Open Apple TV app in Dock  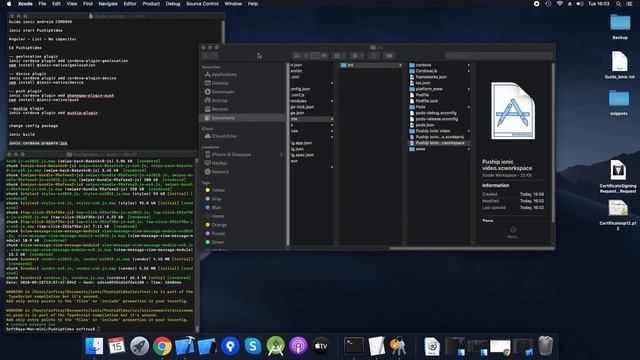pyautogui.click(x=321, y=346)
